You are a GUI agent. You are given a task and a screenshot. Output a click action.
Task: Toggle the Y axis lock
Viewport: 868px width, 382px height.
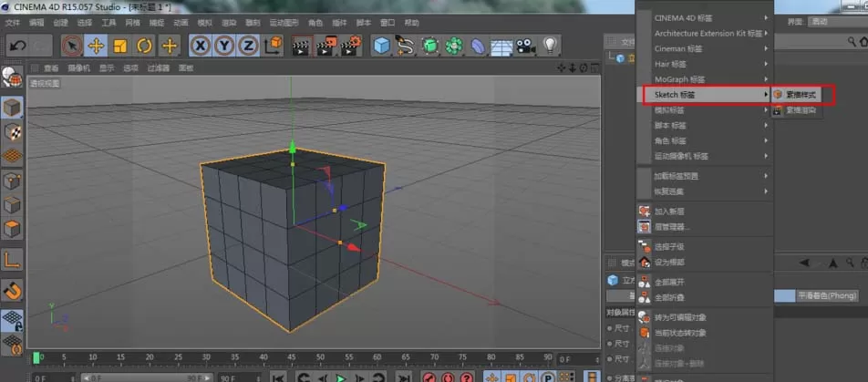[224, 46]
